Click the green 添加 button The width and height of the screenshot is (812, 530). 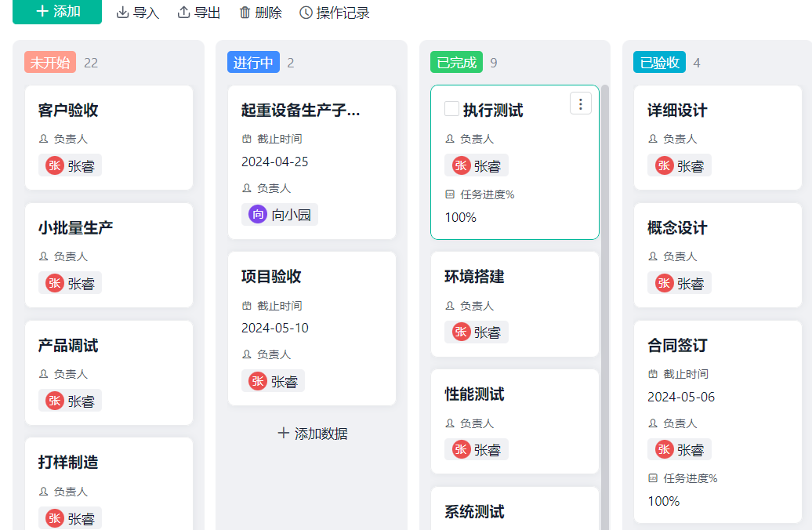[56, 13]
